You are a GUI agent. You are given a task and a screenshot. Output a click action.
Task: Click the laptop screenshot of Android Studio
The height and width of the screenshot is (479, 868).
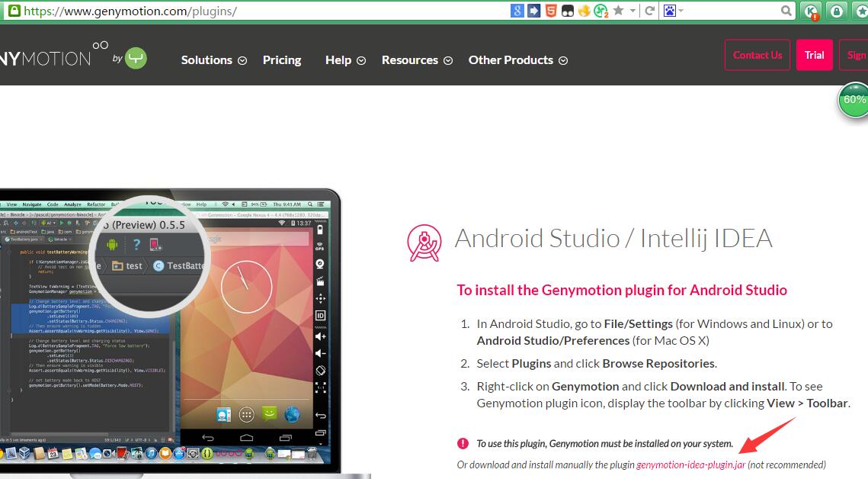pyautogui.click(x=169, y=333)
